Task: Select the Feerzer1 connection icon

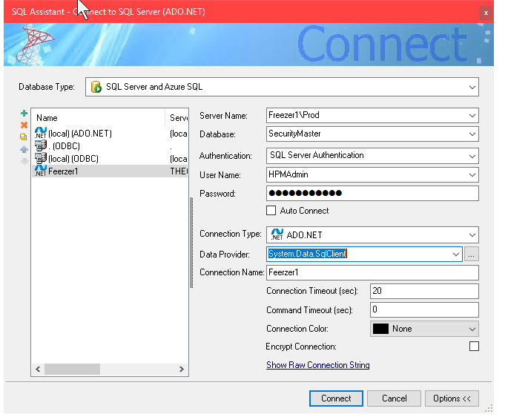Action: tap(41, 171)
